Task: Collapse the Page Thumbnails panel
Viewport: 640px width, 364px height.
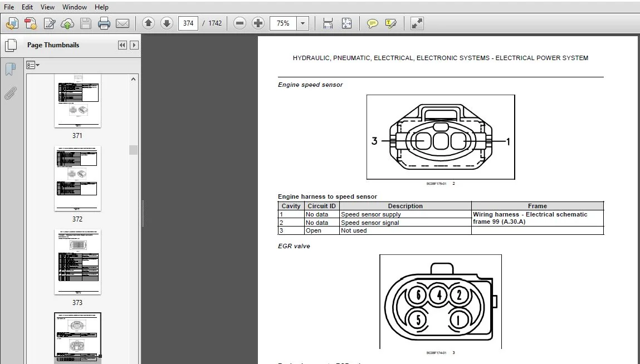Action: [122, 45]
